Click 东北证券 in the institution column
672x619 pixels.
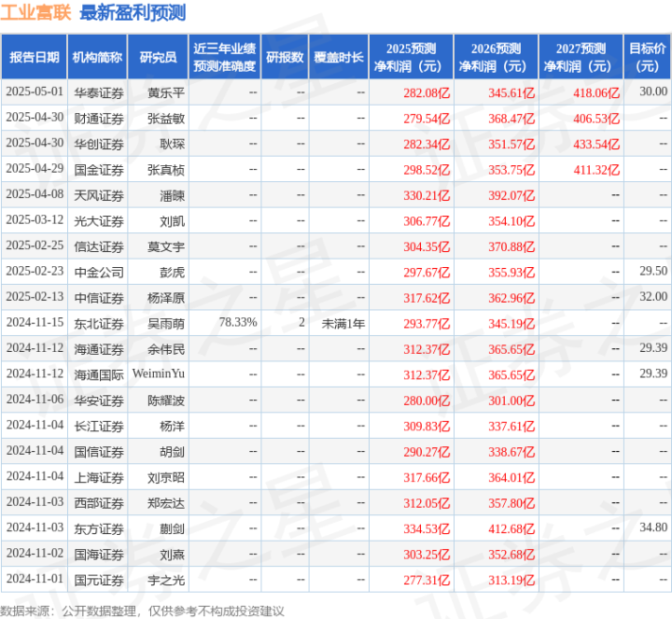(x=98, y=322)
